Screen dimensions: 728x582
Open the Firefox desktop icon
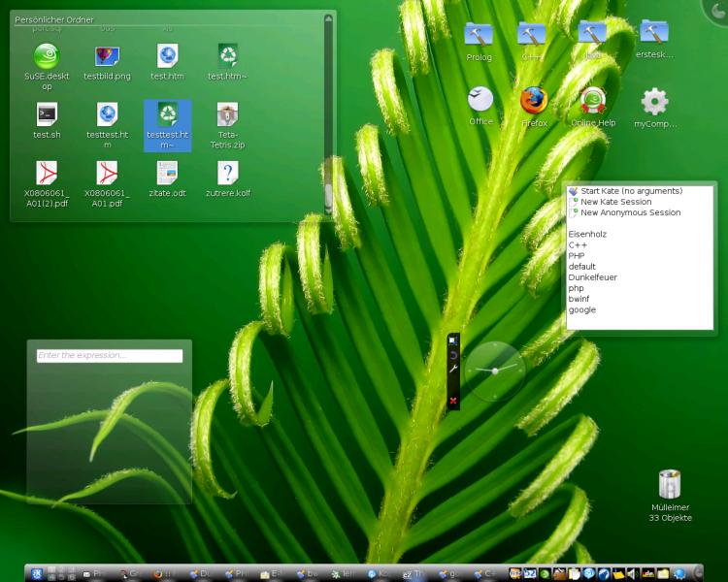click(x=534, y=101)
